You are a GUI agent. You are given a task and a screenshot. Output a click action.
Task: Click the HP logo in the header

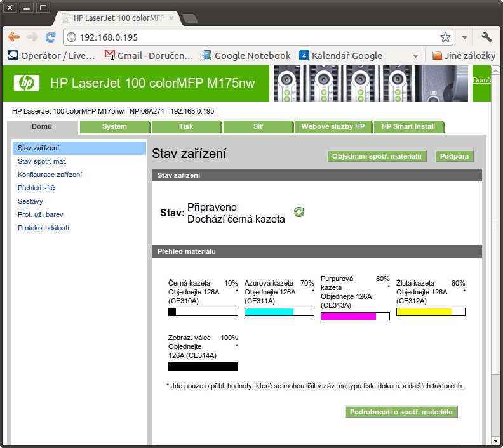click(27, 83)
